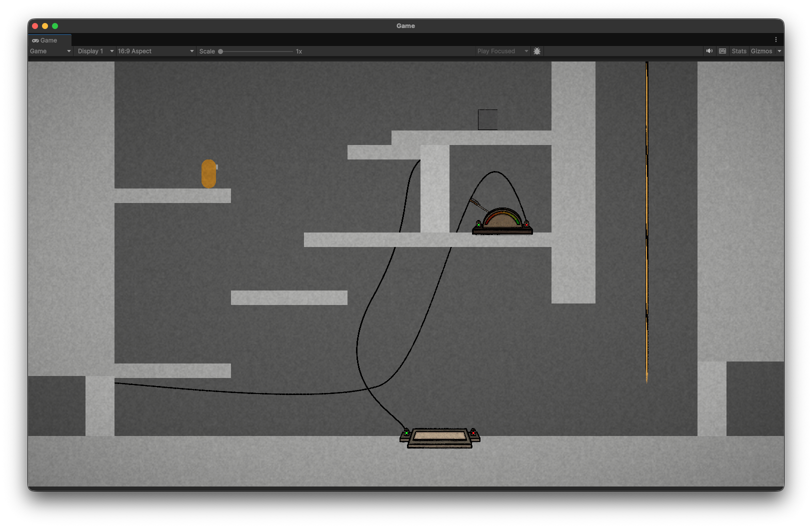Viewport: 812px width, 528px height.
Task: Open the three-dot window options menu
Action: click(776, 39)
